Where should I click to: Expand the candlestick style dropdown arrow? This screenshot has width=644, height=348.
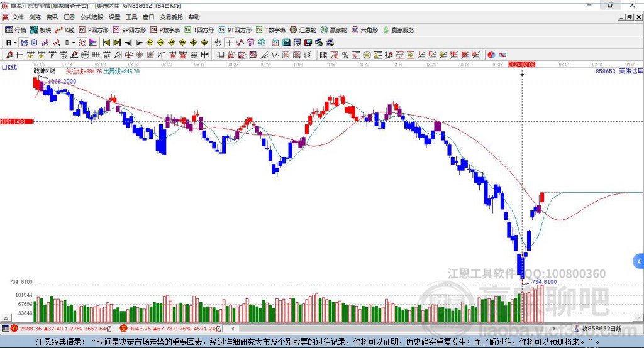[x=74, y=43]
